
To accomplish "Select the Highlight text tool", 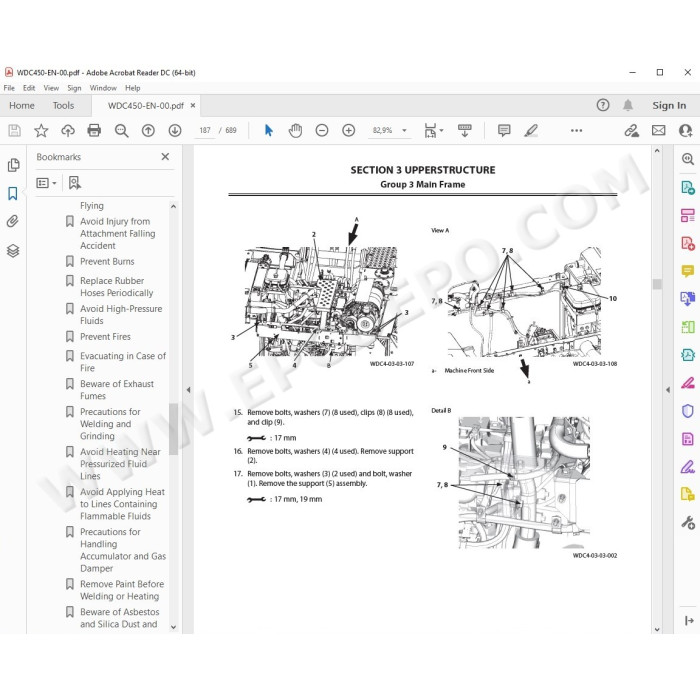I will click(x=531, y=130).
